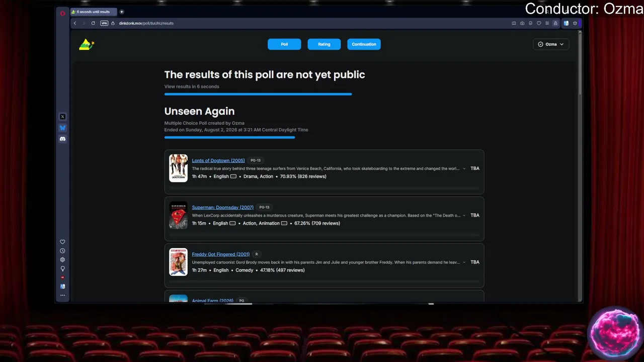Image resolution: width=644 pixels, height=362 pixels.
Task: Reload the current page
Action: (x=93, y=23)
